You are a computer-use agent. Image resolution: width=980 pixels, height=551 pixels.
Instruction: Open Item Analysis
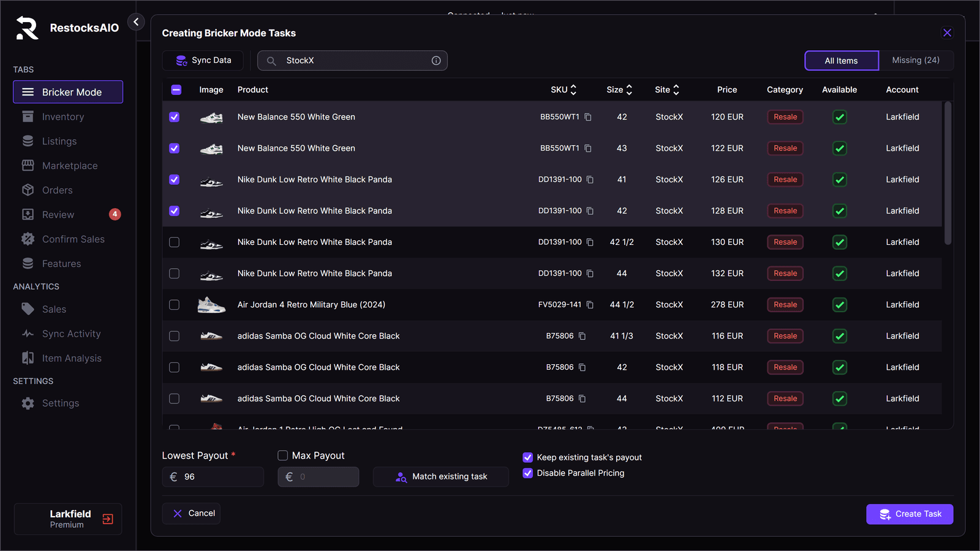click(68, 358)
